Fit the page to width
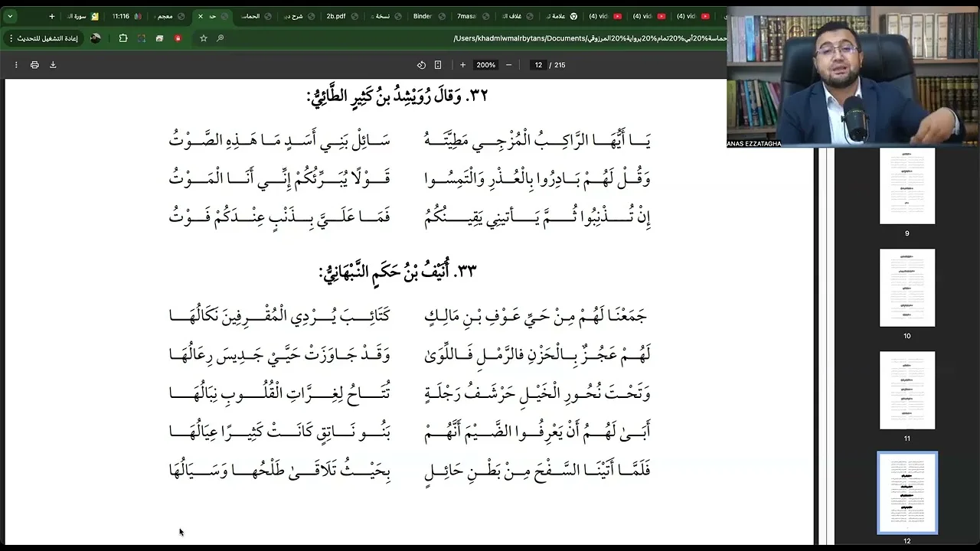This screenshot has height=551, width=980. click(x=438, y=65)
